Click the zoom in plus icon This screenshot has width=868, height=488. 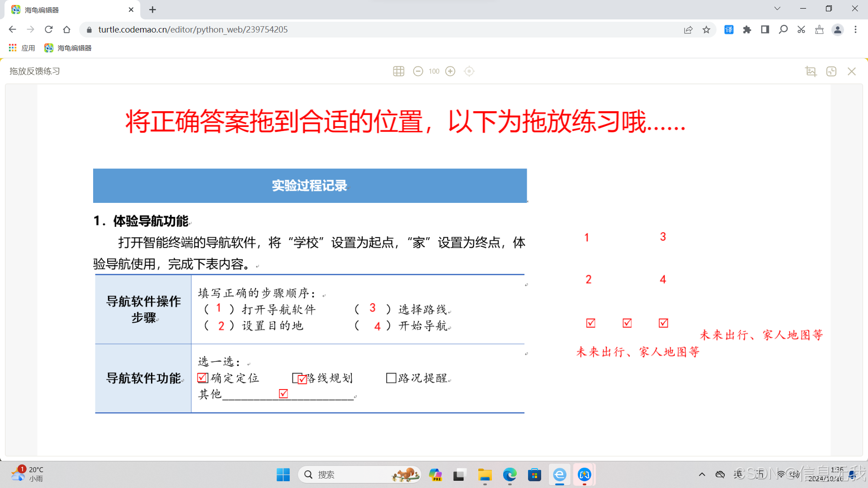[x=450, y=71]
